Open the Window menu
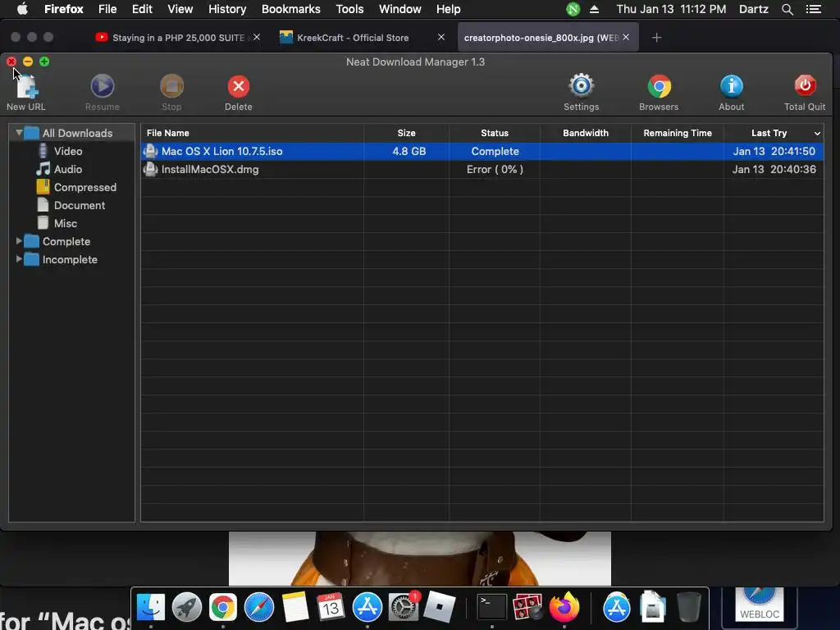Image resolution: width=840 pixels, height=630 pixels. pyautogui.click(x=399, y=9)
